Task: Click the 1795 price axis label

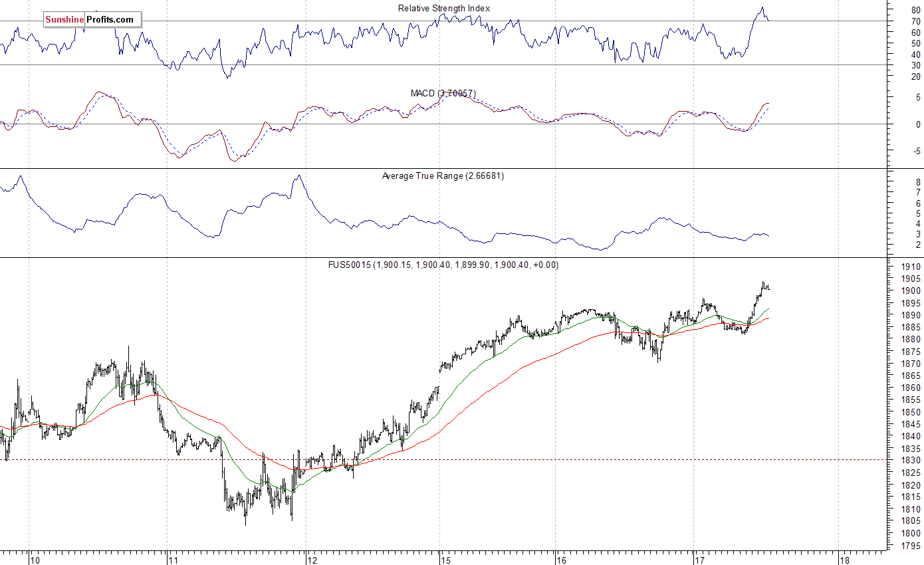Action: click(911, 546)
